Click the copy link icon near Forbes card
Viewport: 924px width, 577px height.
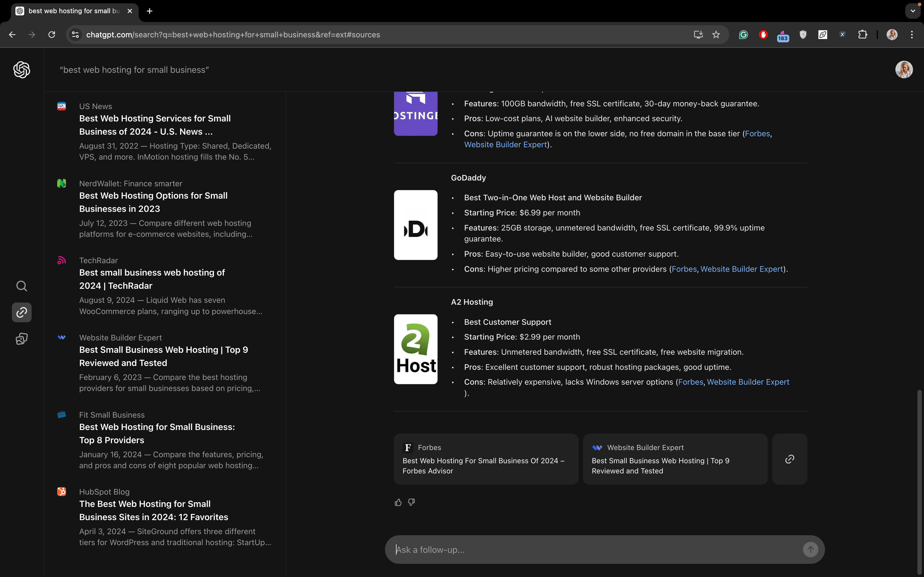(x=790, y=459)
